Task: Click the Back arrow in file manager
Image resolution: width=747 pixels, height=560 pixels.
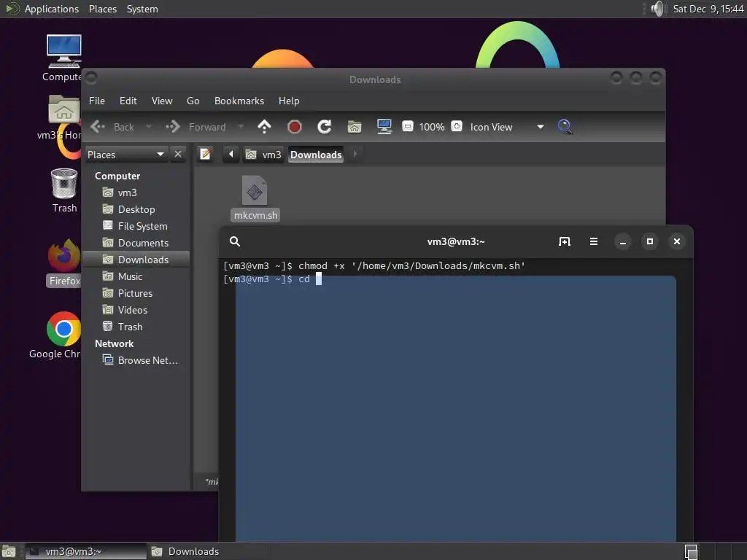Action: (x=98, y=127)
